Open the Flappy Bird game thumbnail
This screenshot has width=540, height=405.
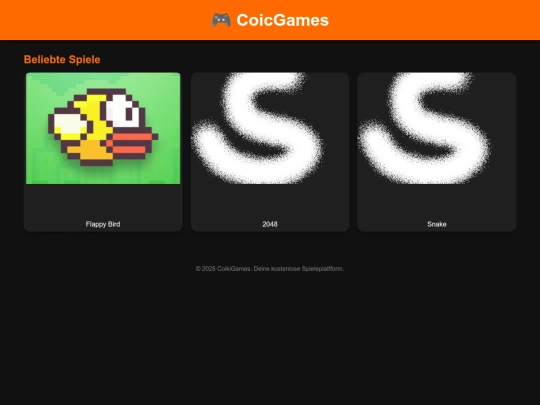click(x=103, y=128)
